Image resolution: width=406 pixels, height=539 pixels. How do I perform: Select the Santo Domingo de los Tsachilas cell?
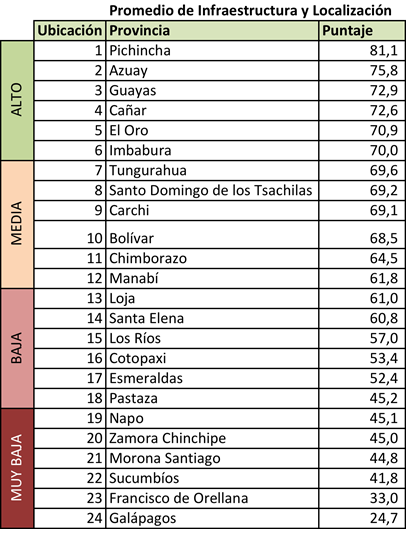tap(212, 190)
